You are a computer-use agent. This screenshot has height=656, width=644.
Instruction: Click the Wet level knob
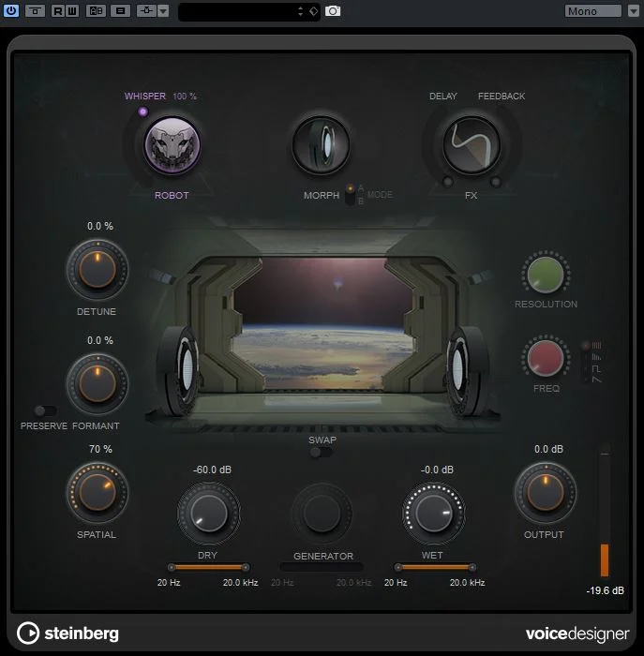pos(433,513)
